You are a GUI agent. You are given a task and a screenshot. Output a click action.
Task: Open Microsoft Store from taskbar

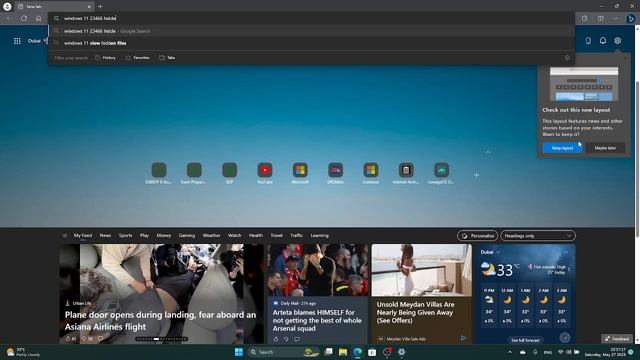pyautogui.click(x=372, y=352)
